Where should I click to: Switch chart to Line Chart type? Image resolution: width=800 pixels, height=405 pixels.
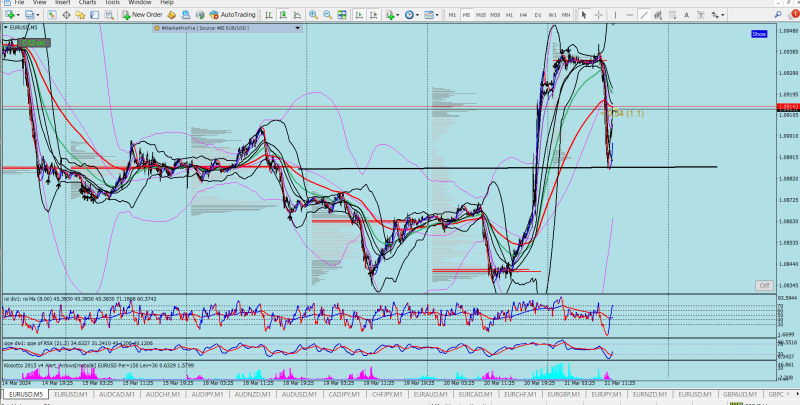point(297,15)
